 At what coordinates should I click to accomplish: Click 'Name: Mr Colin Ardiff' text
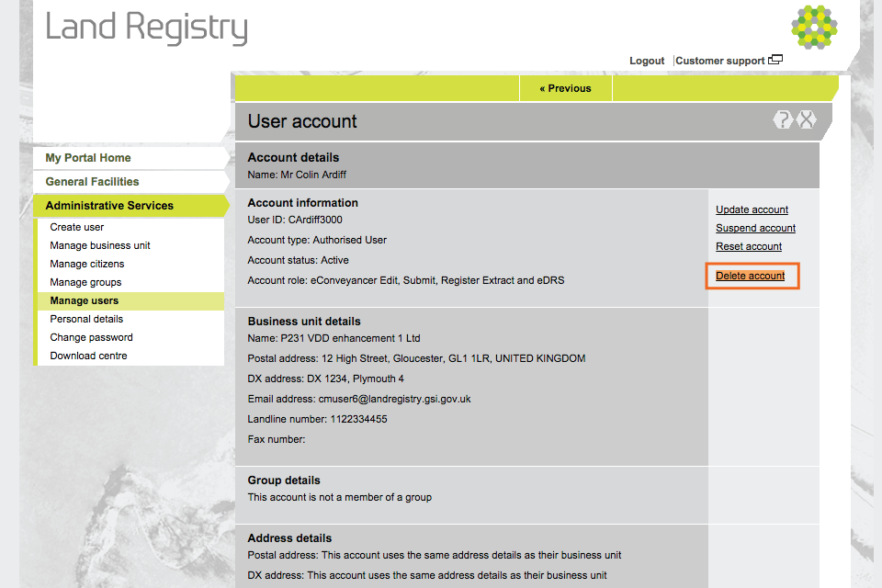[297, 175]
